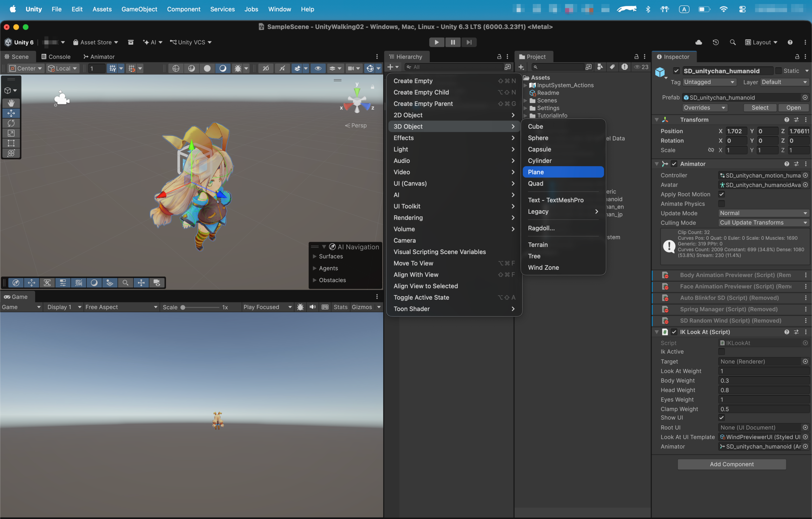Image resolution: width=812 pixels, height=519 pixels.
Task: Select the Rect transform tool
Action: point(11,143)
